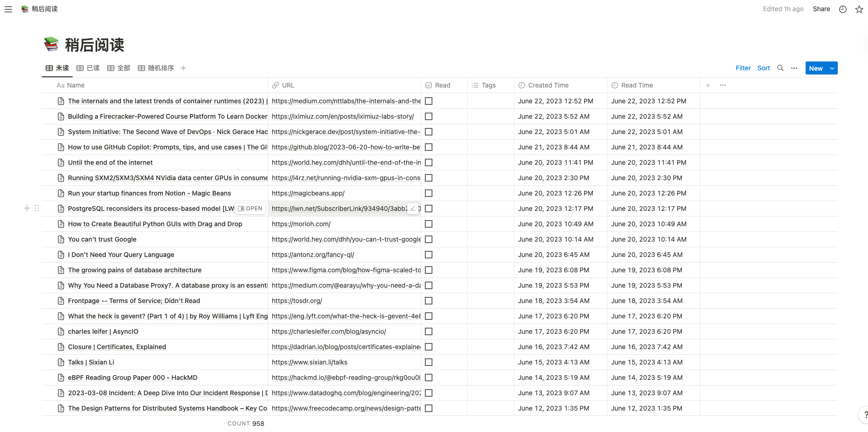Switch to the 已读 view tab

coord(88,68)
